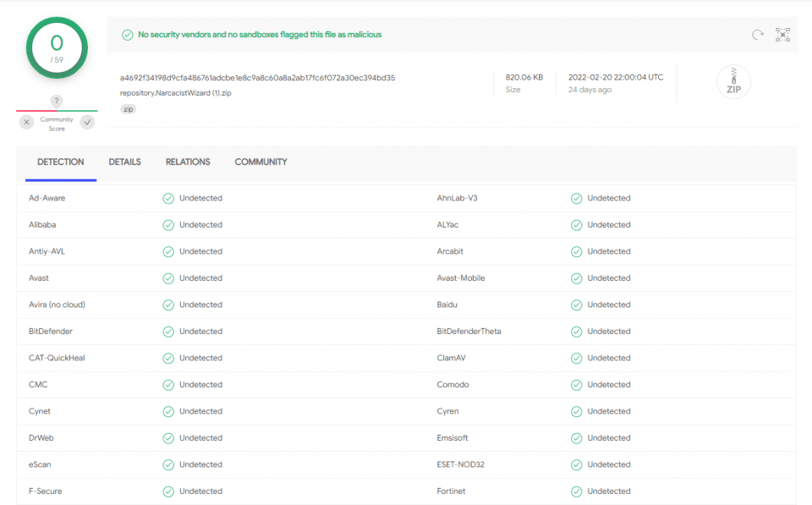Click the Avast vendor name

pyautogui.click(x=39, y=278)
